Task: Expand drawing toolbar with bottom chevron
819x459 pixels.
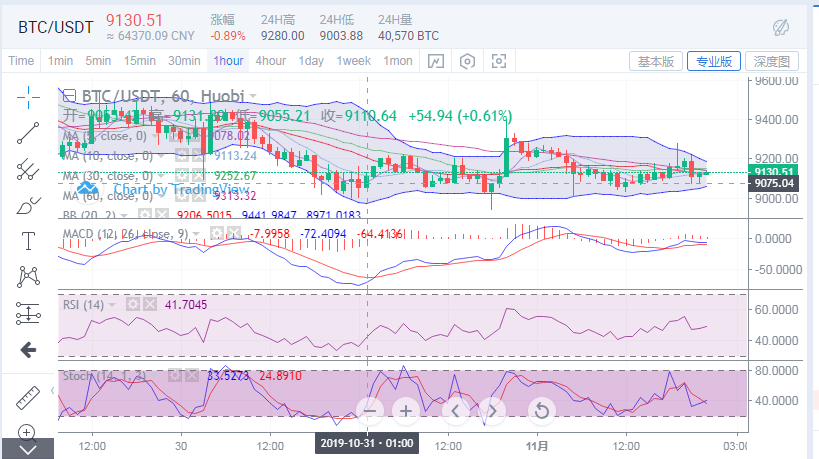Action: point(28,449)
